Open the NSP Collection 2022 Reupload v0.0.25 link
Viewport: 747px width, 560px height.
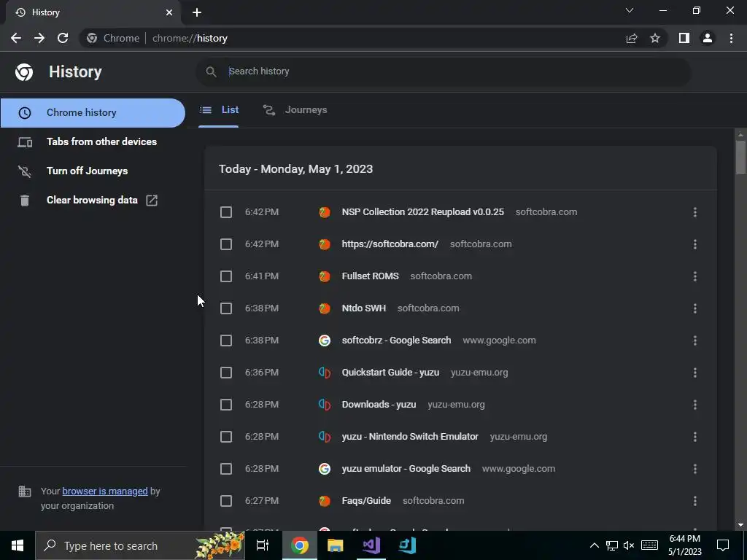[422, 212]
